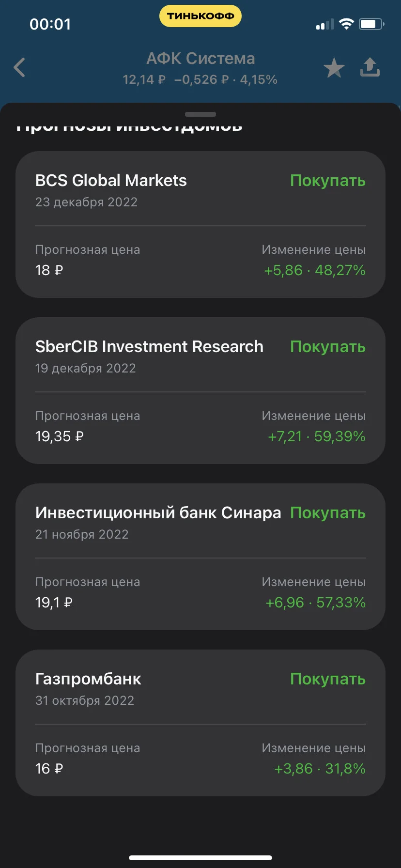Select the 18 ₽ forecast price
The height and width of the screenshot is (868, 401).
point(49,270)
